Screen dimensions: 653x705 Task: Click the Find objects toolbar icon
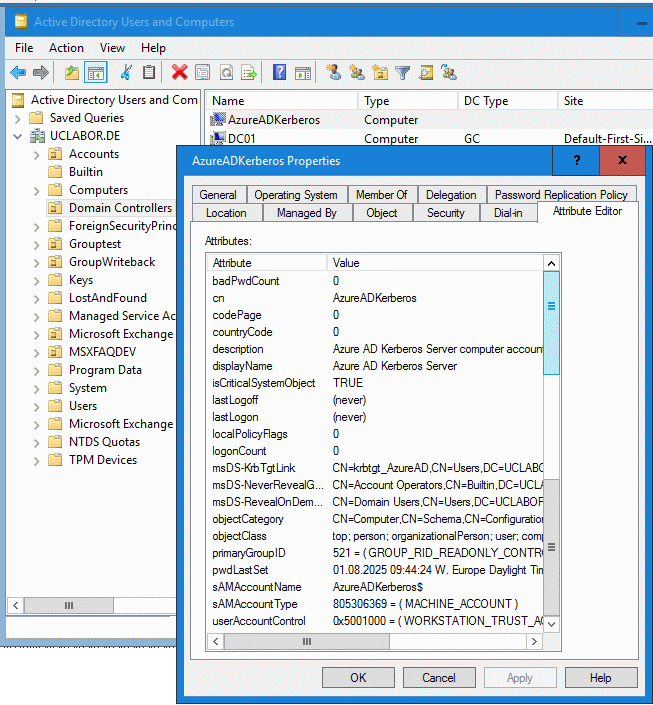[425, 72]
